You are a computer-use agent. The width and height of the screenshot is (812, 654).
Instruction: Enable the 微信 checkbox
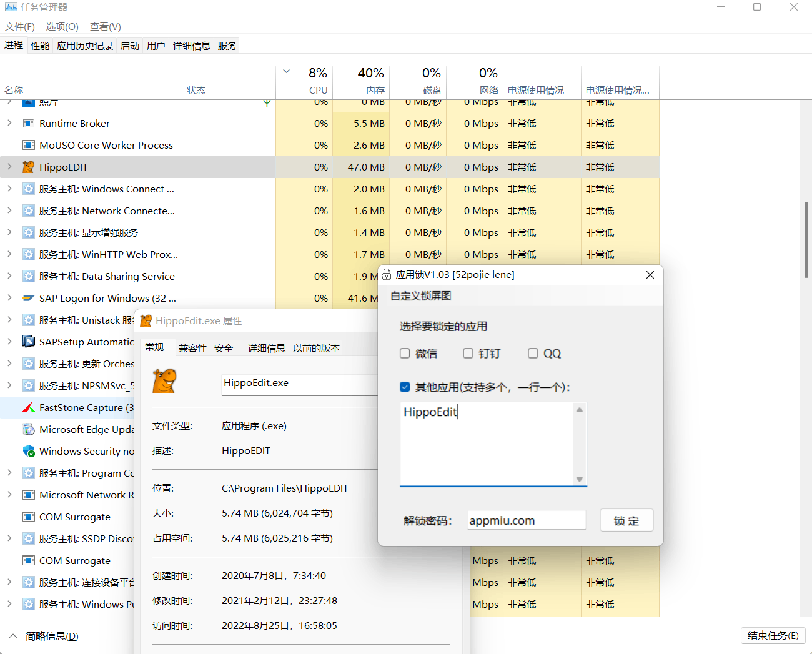405,354
